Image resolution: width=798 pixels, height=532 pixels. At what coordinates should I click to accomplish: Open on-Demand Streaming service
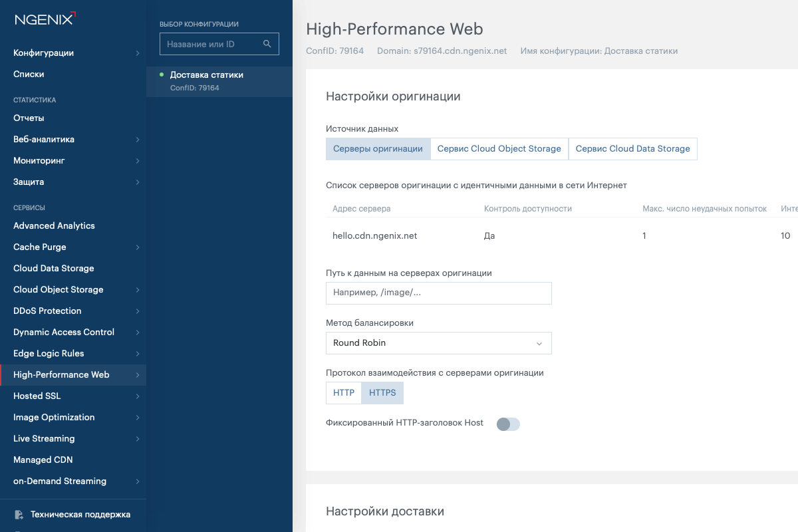coord(73,481)
